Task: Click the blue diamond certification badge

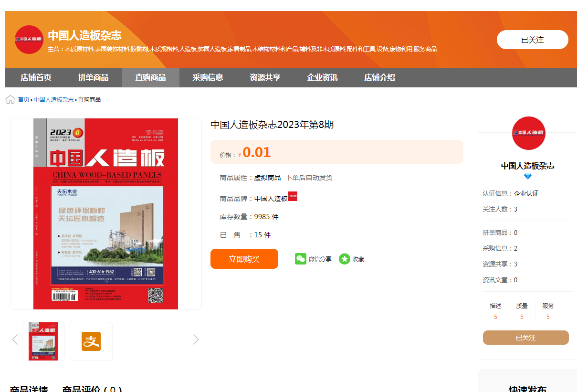Action: 528,176
